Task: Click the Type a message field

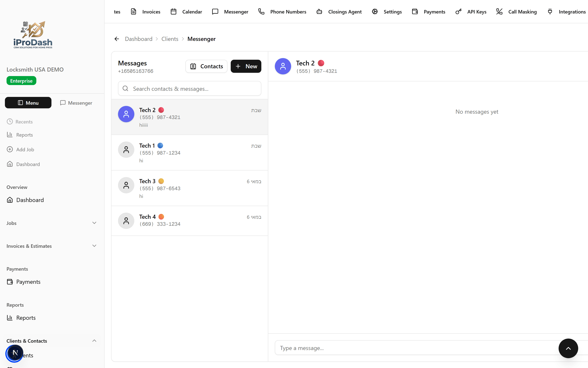Action: pos(431,348)
